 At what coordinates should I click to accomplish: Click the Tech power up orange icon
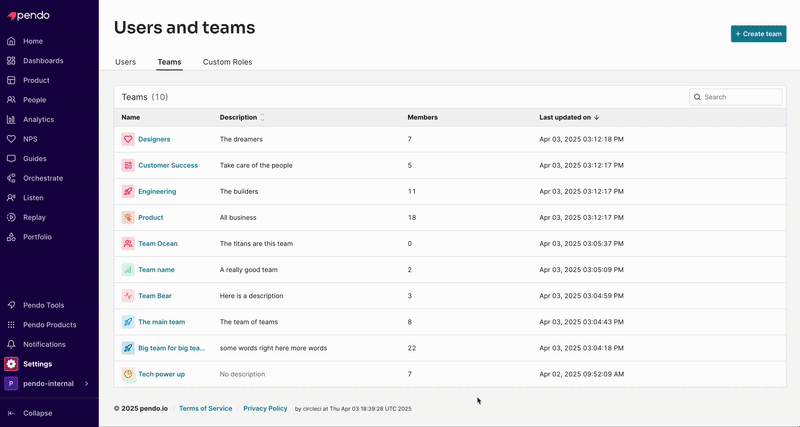[x=128, y=374]
